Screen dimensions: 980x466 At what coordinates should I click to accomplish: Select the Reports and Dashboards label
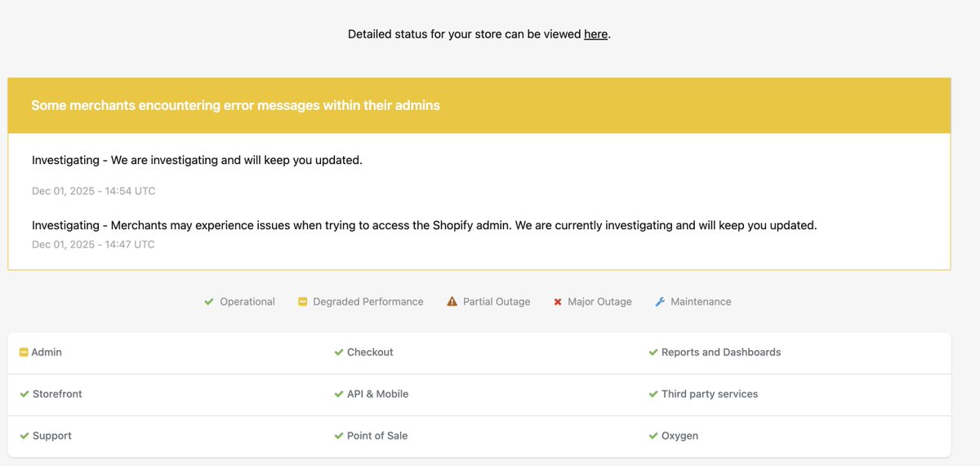(721, 353)
